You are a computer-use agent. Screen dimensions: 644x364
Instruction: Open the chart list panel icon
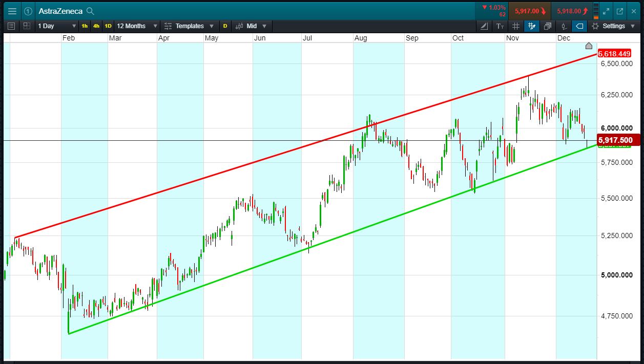coord(12,26)
